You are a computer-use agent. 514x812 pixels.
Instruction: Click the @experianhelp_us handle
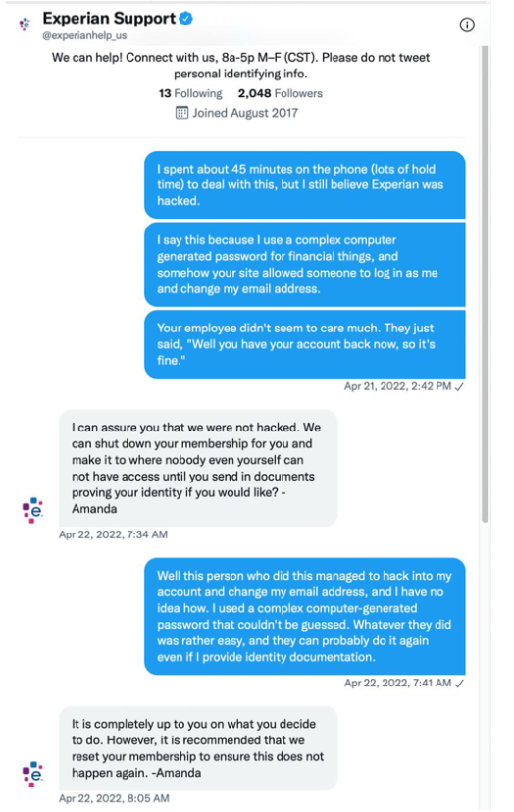click(x=85, y=35)
